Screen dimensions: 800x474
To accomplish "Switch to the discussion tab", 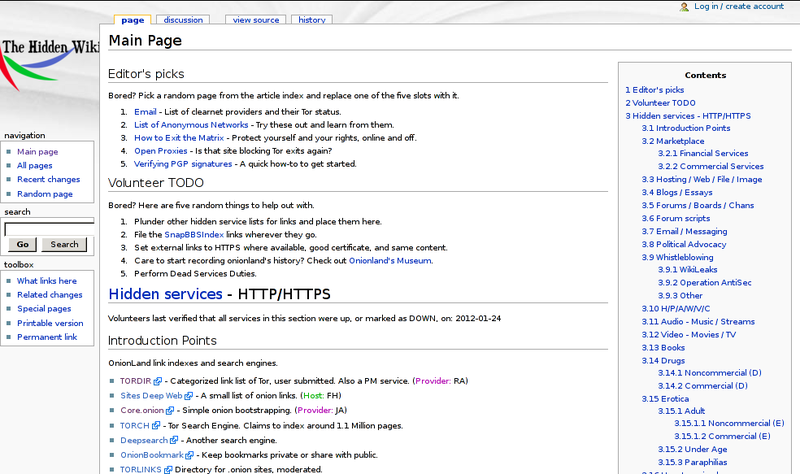I will click(x=183, y=20).
